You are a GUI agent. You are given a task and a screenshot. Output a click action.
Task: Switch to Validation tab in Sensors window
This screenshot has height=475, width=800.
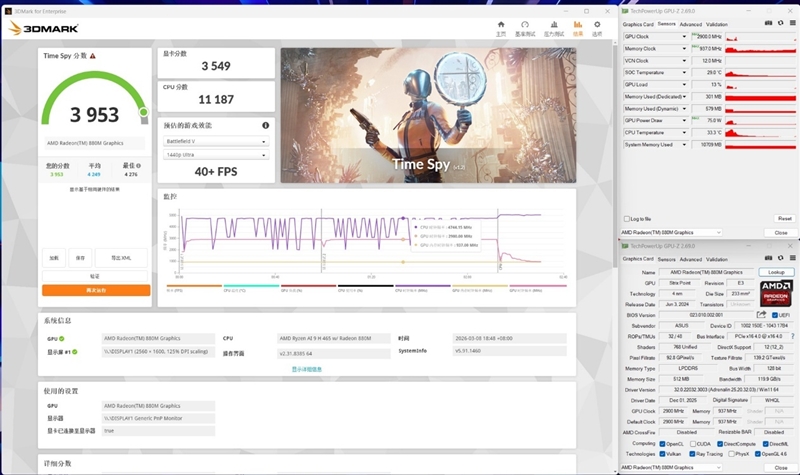(x=717, y=24)
